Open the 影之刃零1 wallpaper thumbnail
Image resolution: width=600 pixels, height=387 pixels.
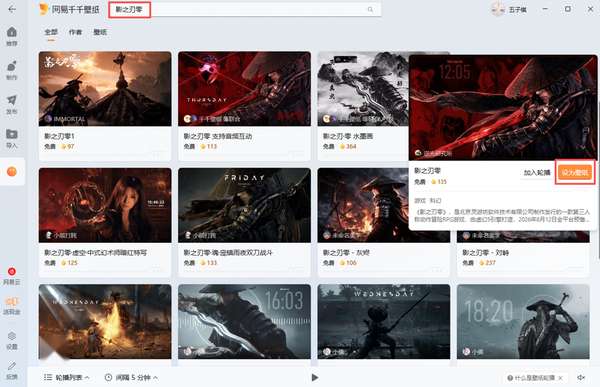coord(105,89)
